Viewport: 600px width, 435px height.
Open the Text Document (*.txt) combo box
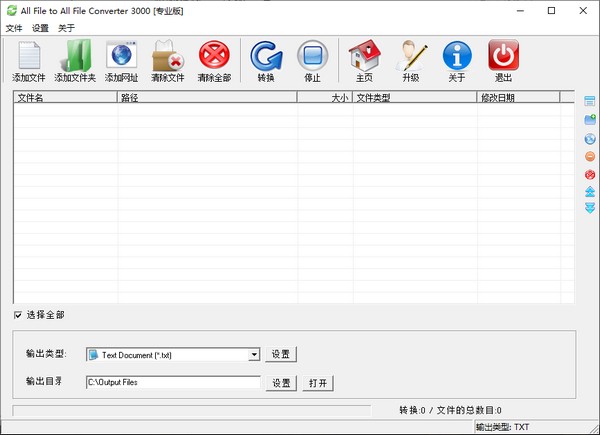tap(173, 355)
